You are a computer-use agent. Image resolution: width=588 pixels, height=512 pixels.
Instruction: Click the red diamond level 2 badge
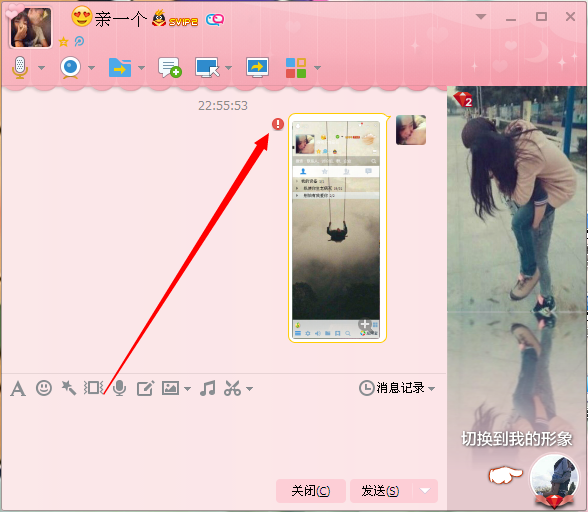(x=463, y=99)
